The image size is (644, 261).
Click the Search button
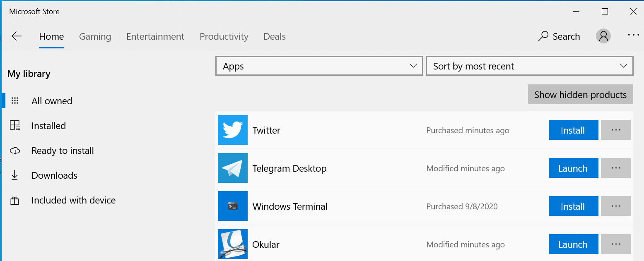point(559,36)
